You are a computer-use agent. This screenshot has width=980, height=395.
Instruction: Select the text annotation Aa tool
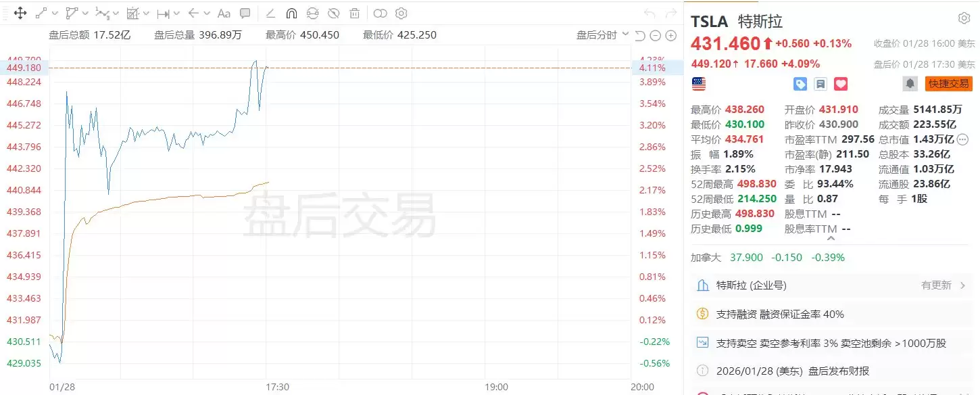[224, 13]
